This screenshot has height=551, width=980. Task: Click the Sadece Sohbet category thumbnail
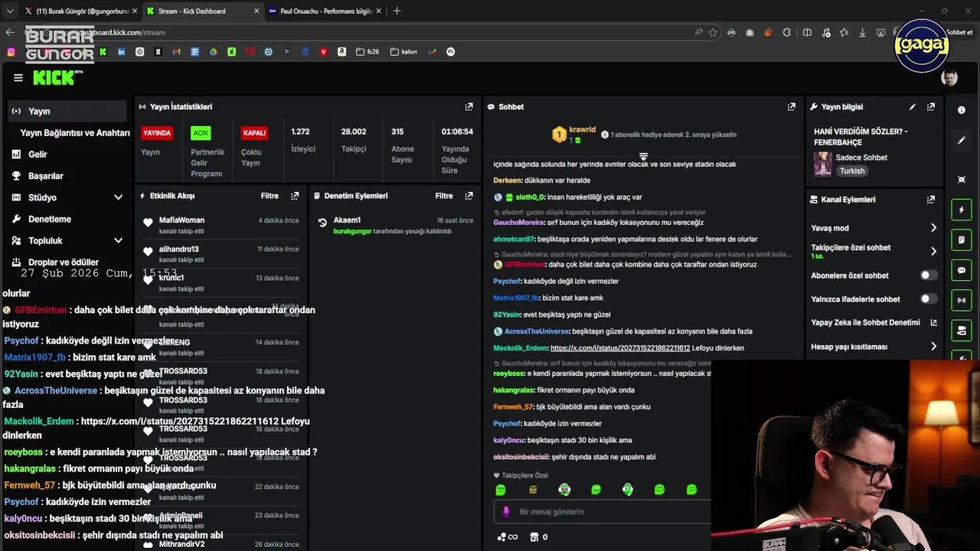tap(822, 164)
